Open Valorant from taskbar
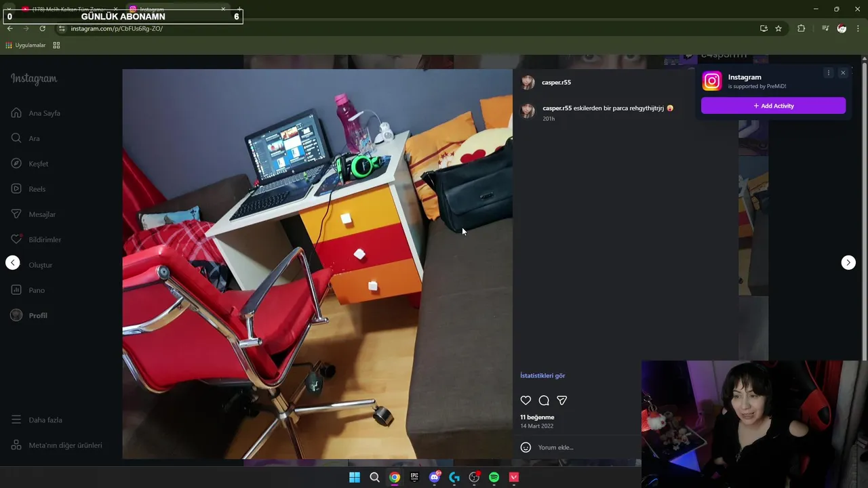 pyautogui.click(x=514, y=477)
